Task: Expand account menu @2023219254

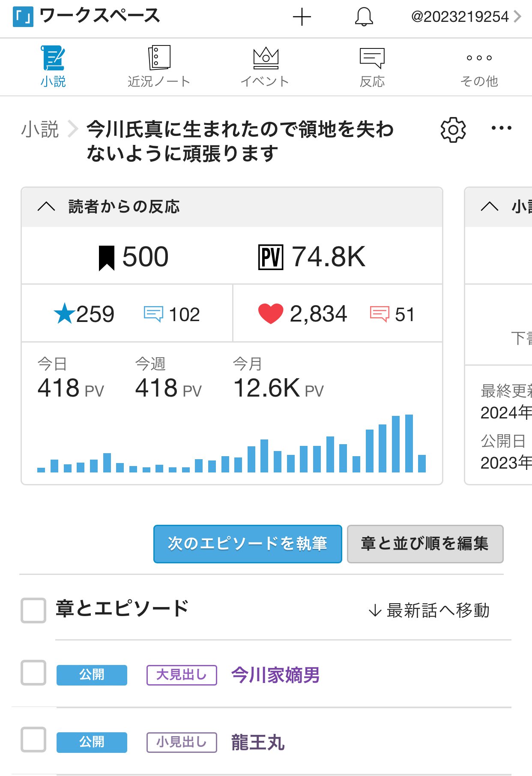Action: pyautogui.click(x=466, y=17)
